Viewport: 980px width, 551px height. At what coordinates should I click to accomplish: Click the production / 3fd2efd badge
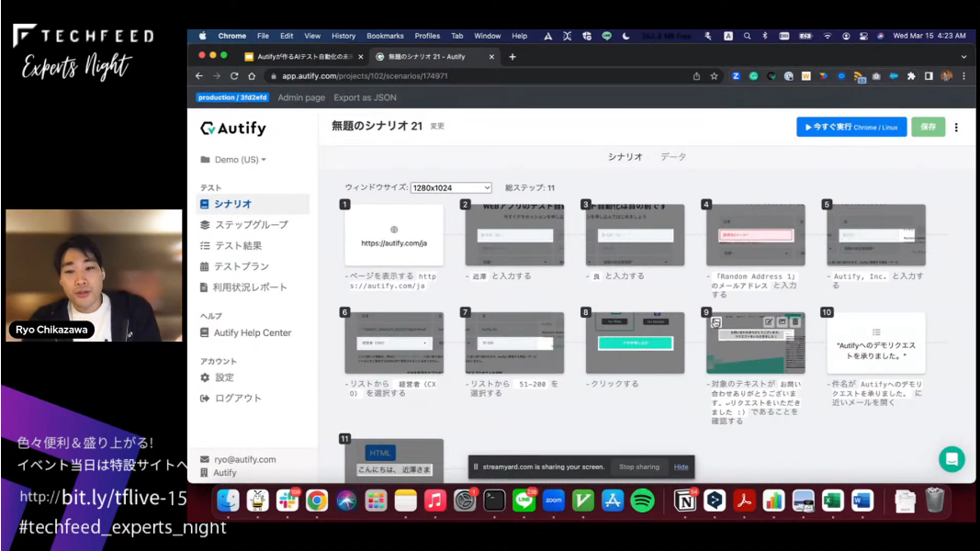[232, 97]
